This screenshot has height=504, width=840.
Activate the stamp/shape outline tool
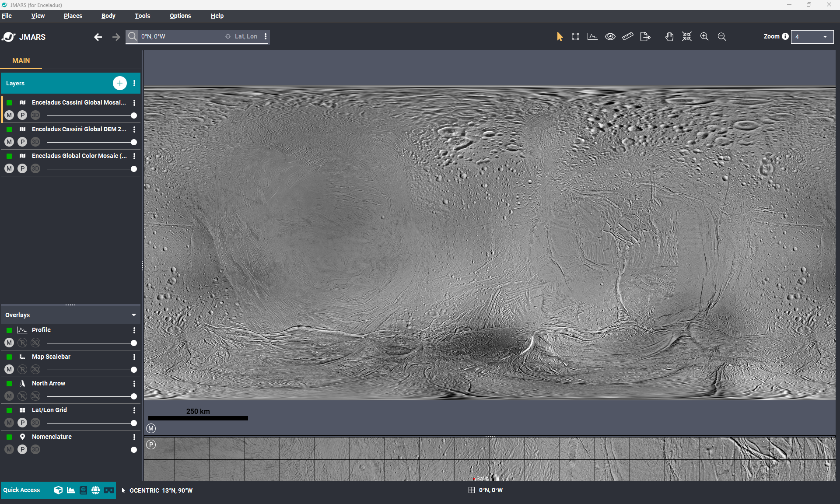575,37
